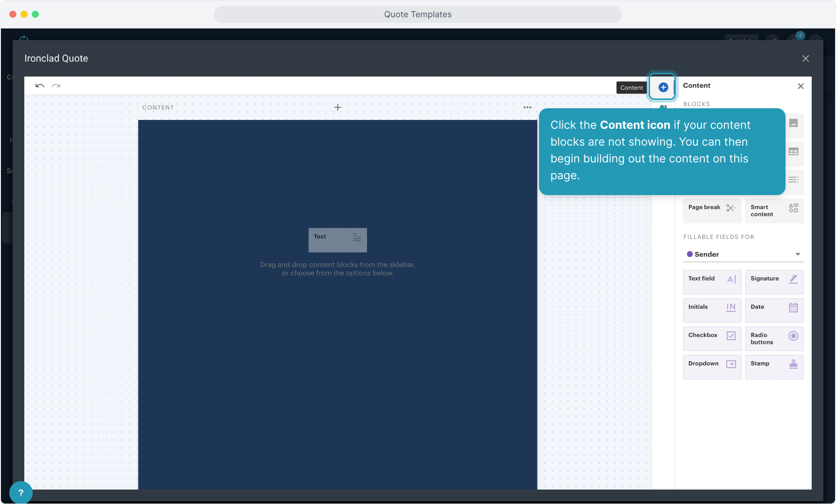Screen dimensions: 836x504
Task: Expand the Sender fillable fields dropdown
Action: (743, 254)
